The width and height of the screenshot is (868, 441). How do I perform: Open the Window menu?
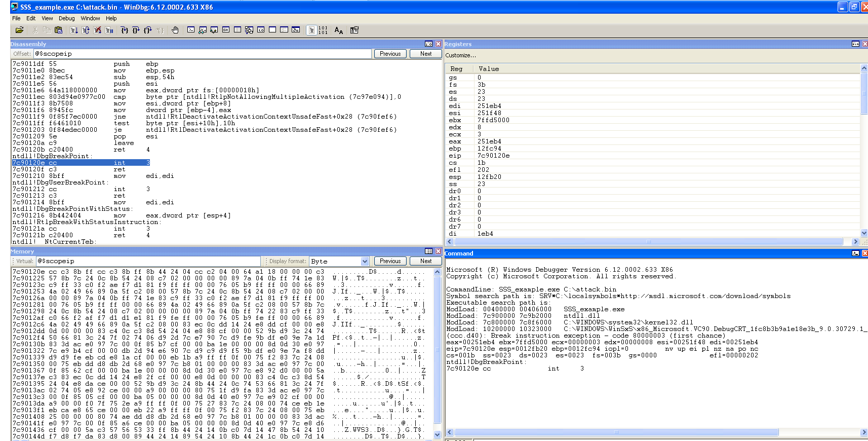click(x=90, y=18)
